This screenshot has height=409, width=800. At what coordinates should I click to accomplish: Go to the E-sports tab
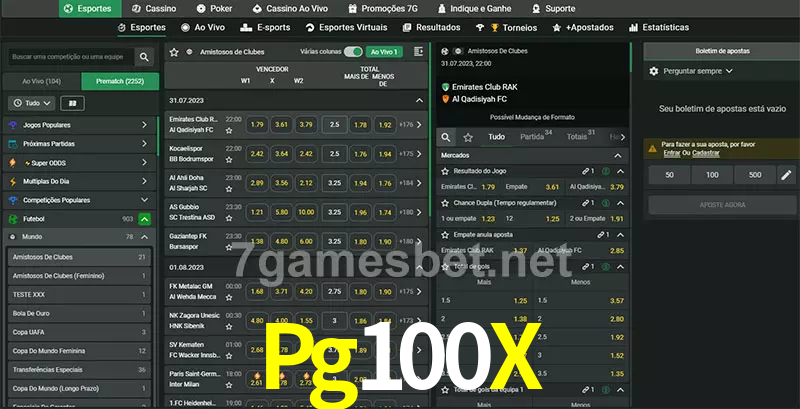point(274,28)
